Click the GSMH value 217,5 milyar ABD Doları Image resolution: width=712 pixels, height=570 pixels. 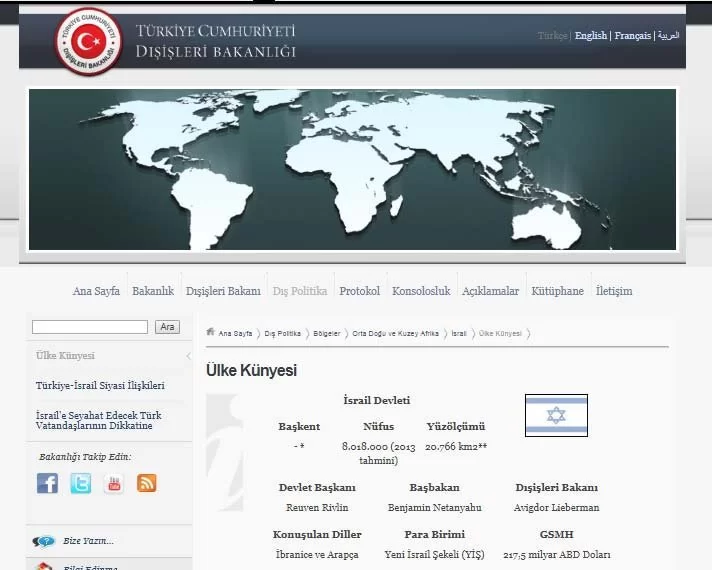[557, 555]
